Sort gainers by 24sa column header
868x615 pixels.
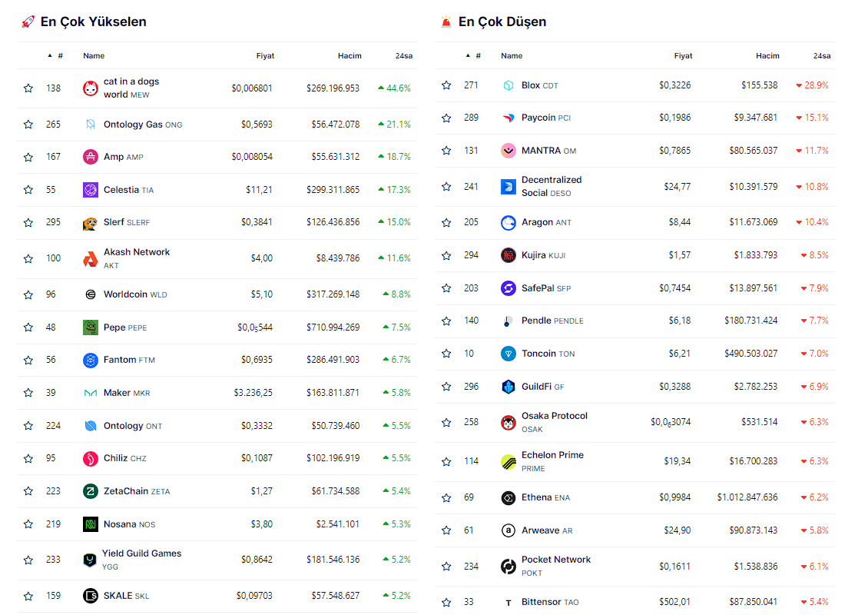pos(403,56)
